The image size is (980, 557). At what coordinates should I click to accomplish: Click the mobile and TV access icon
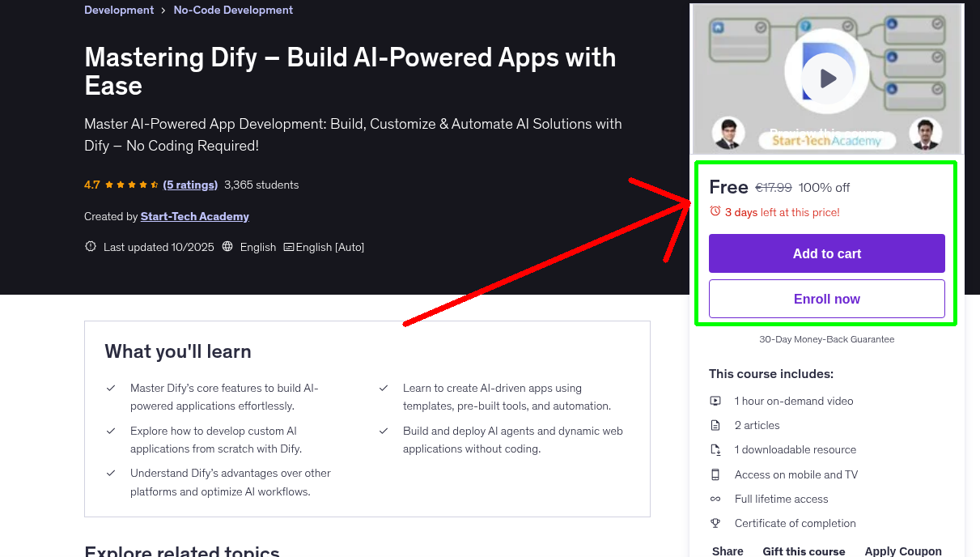(x=715, y=474)
